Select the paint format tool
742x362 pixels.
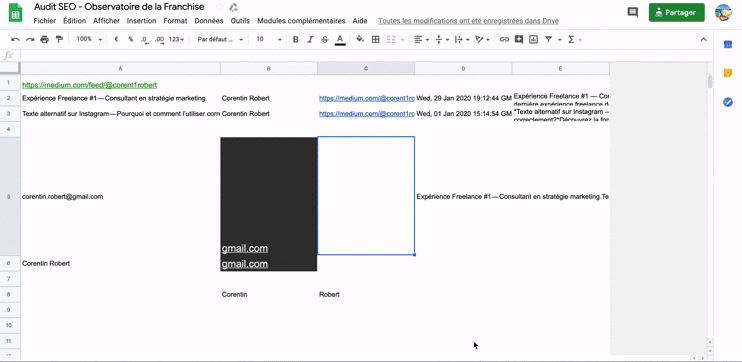(x=59, y=40)
